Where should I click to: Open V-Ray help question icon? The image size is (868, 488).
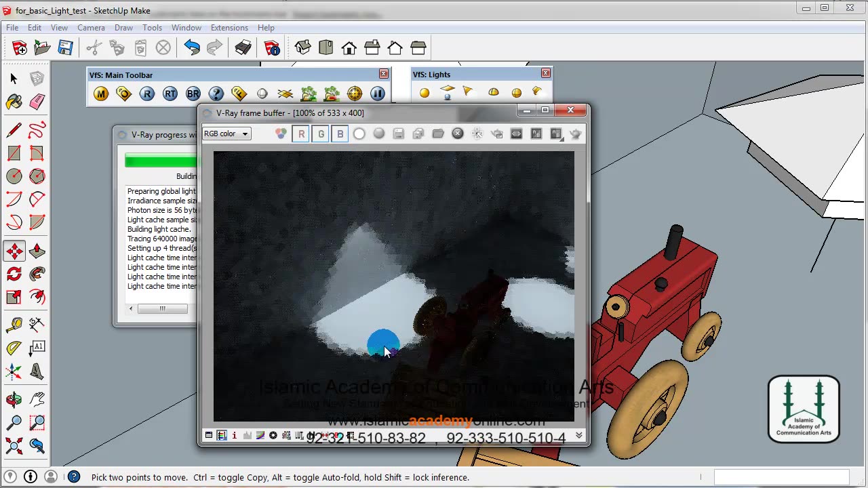click(x=216, y=94)
